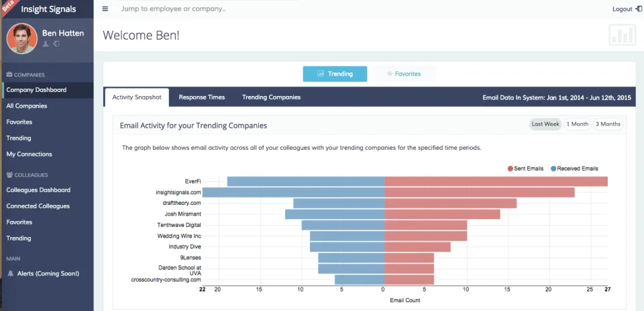The image size is (644, 311).
Task: Click the Tenthwave Digital chart label
Action: (x=179, y=225)
